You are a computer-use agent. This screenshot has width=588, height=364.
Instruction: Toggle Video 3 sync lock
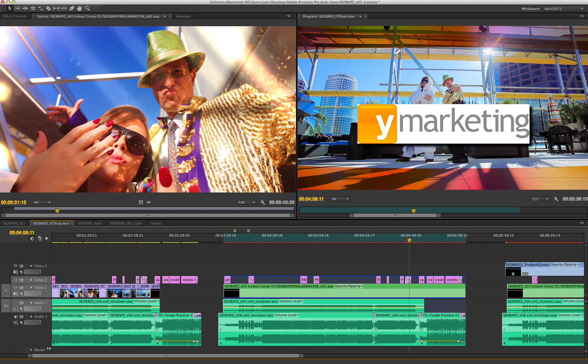[21, 266]
